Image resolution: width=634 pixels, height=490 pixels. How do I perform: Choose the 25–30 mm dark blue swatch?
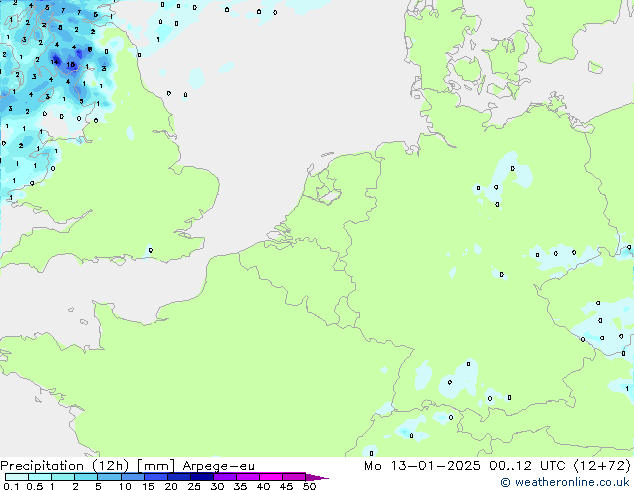(201, 477)
